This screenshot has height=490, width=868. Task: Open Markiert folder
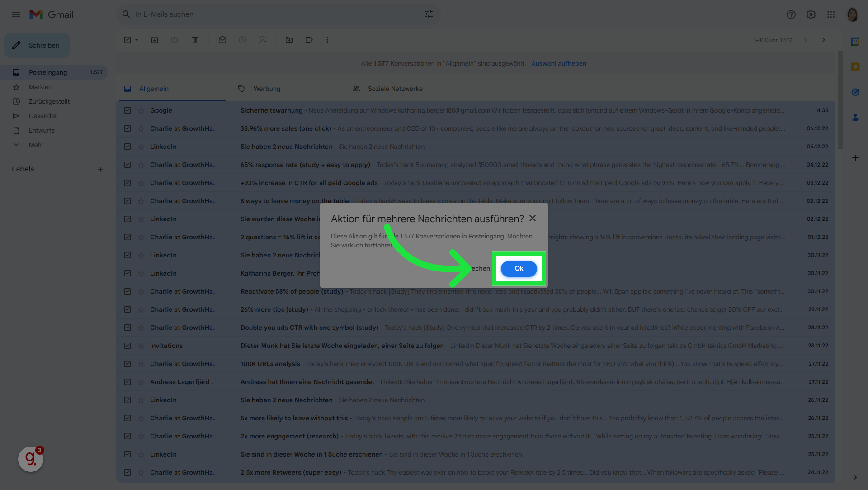54,87
